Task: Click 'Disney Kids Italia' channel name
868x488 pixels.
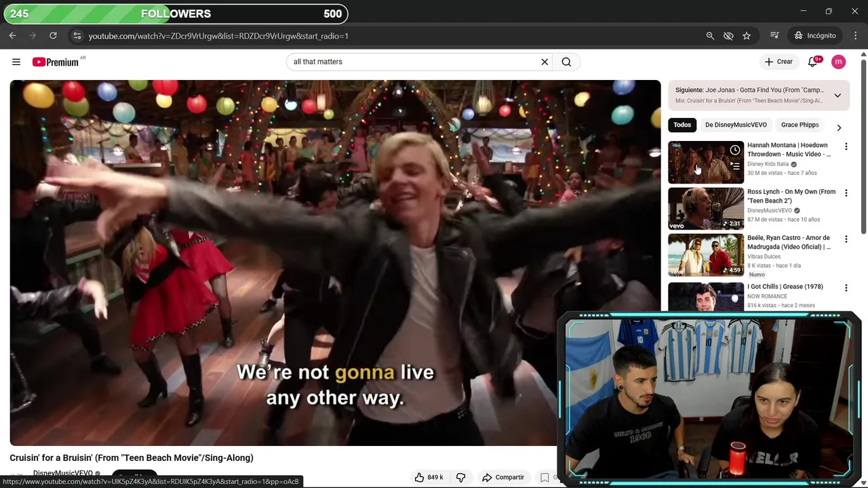Action: [x=768, y=164]
